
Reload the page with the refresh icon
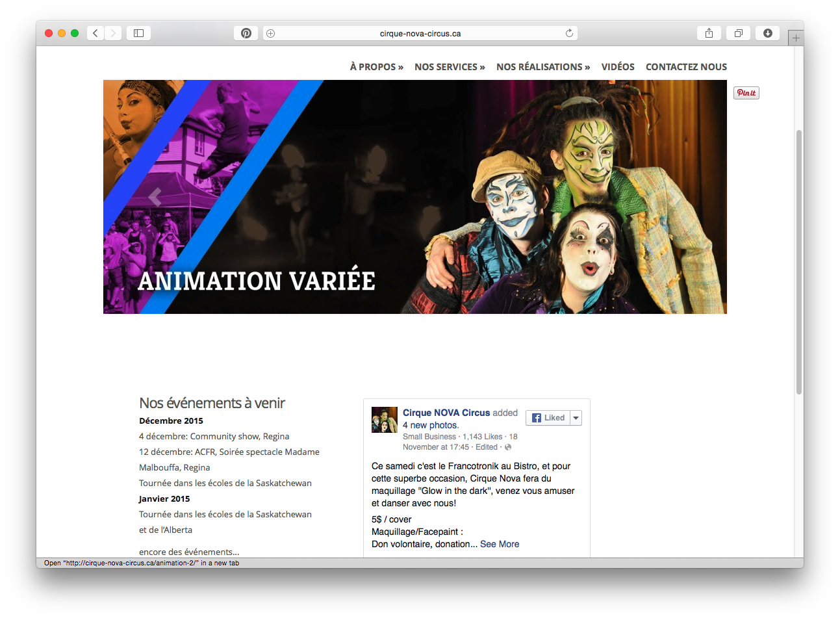click(569, 33)
